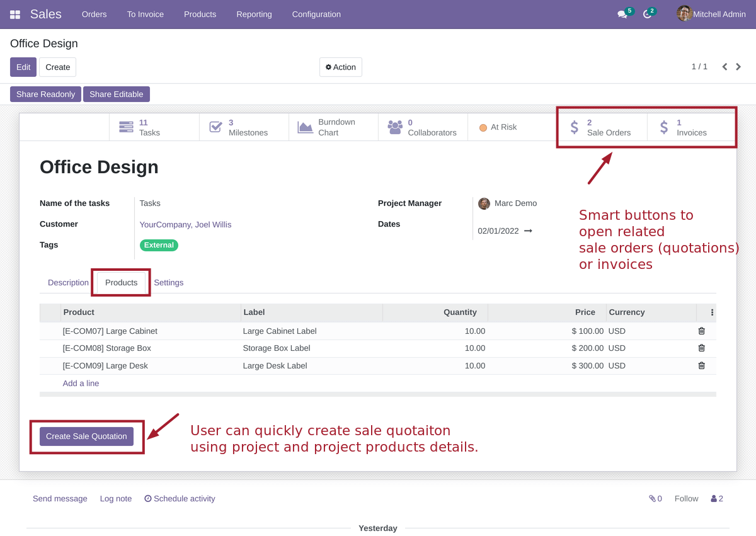
Task: Switch to the Settings tab
Action: click(168, 282)
